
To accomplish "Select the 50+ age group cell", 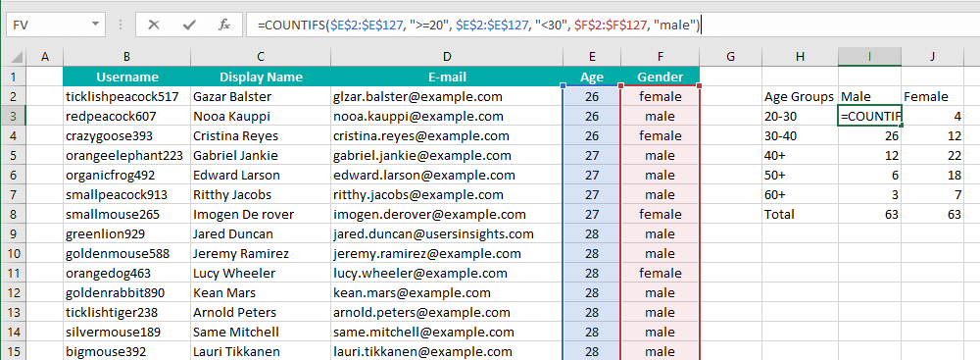I will pos(800,175).
